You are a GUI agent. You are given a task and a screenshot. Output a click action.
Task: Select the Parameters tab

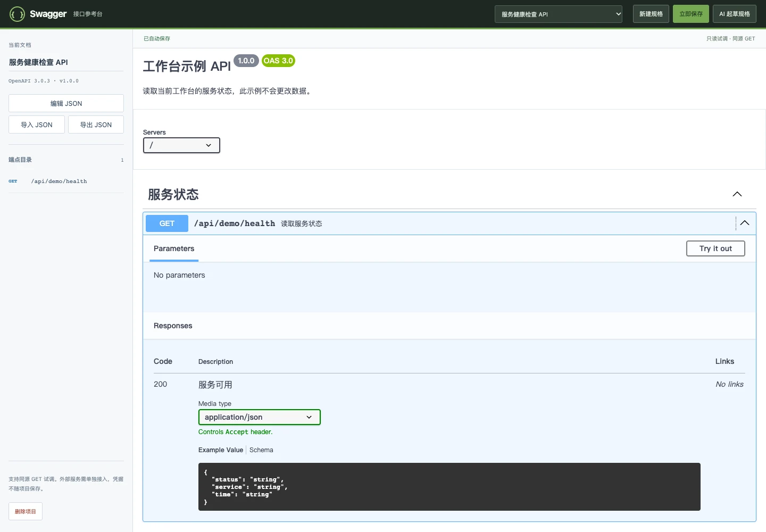click(174, 249)
